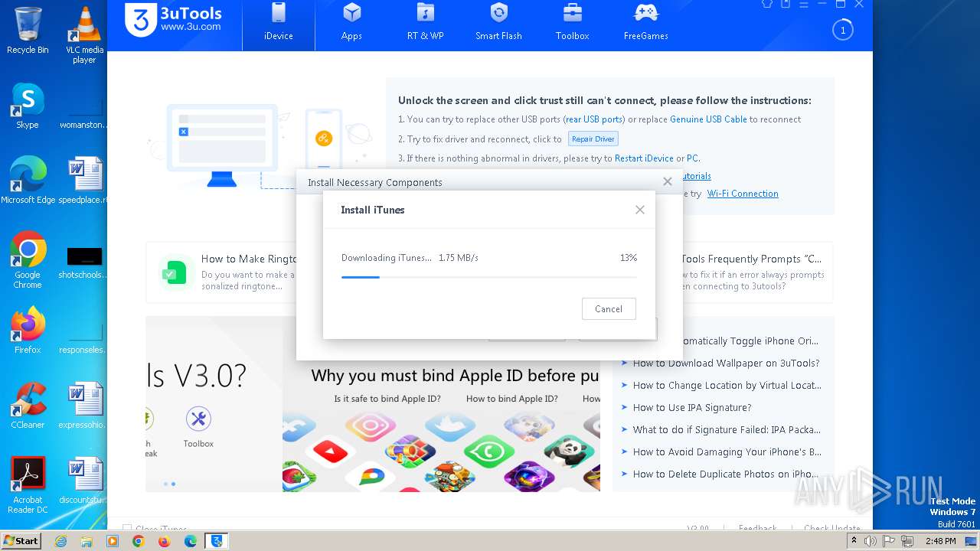Open How to Download Wallpaper on 3uTools article
The image size is (980, 551).
pyautogui.click(x=726, y=364)
